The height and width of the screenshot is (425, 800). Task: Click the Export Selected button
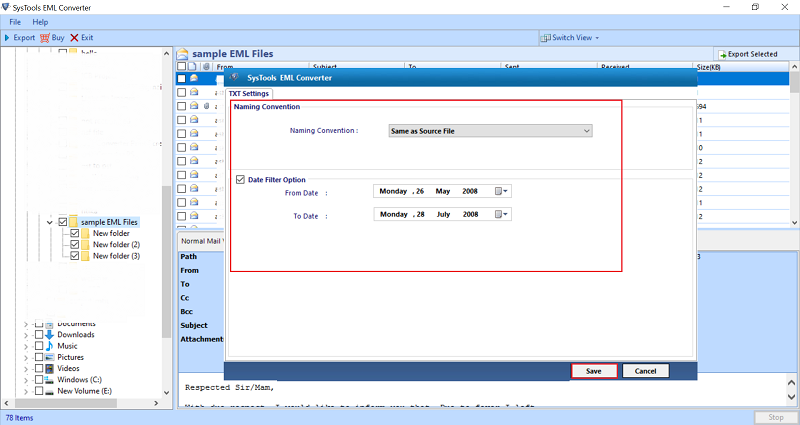tap(748, 54)
